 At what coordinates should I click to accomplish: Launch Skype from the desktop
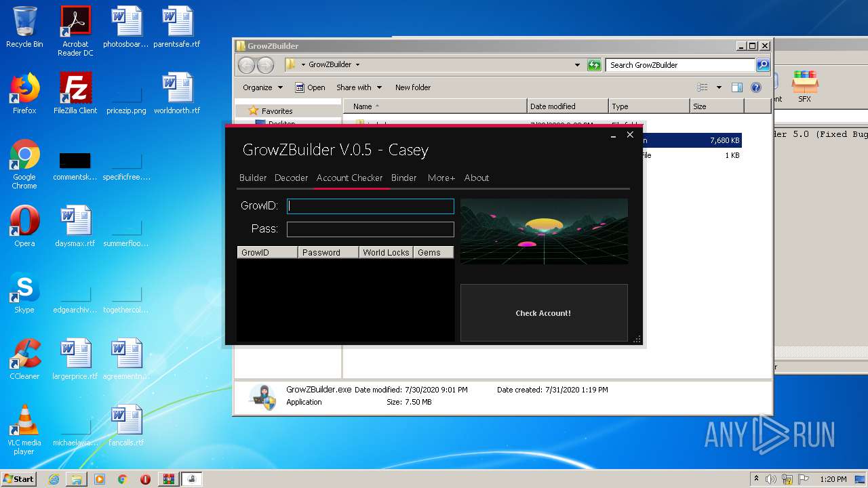[24, 293]
